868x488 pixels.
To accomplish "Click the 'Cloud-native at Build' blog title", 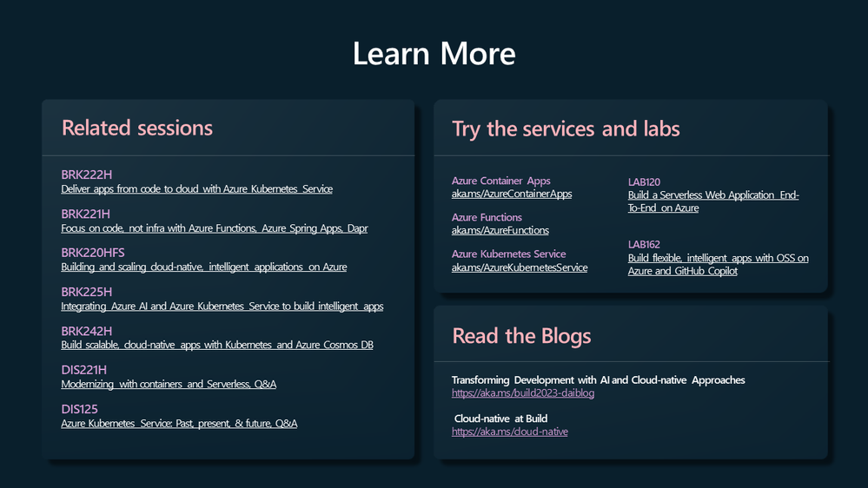I will point(500,419).
